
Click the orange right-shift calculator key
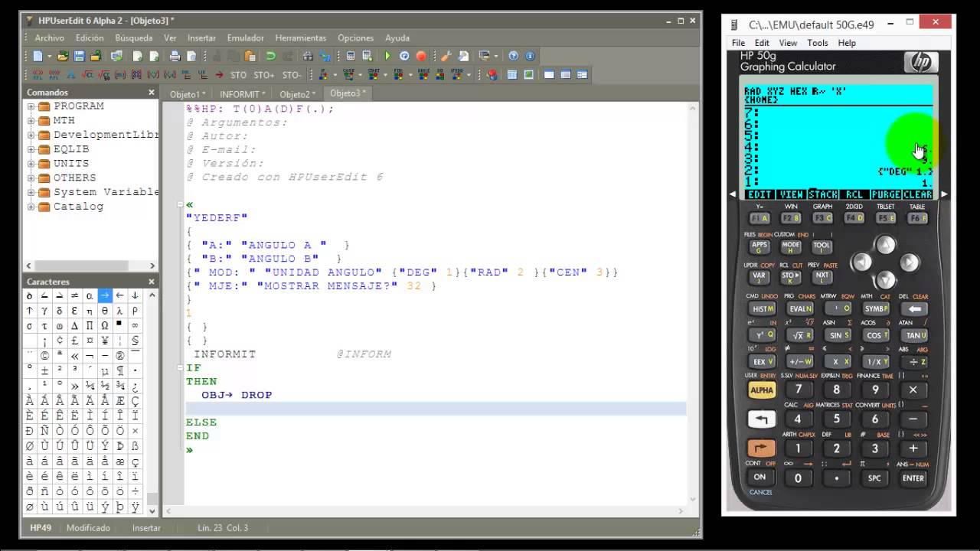pyautogui.click(x=761, y=448)
